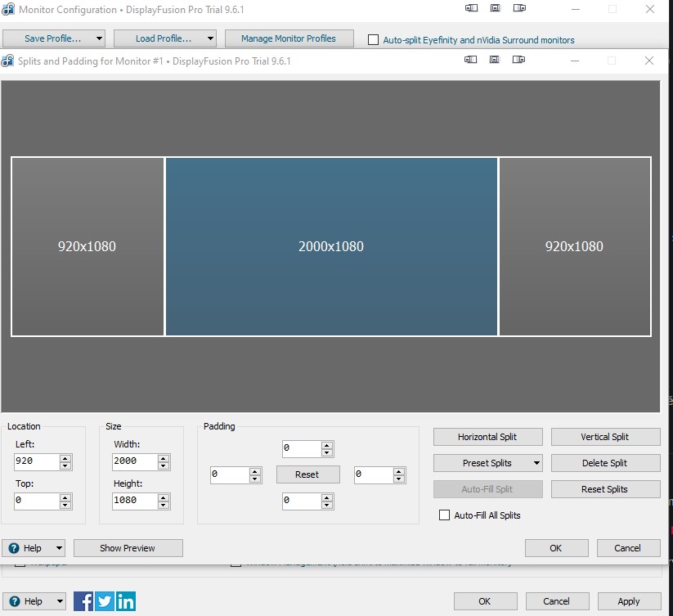Screen dimensions: 673x616
Task: Select the left 920x1080 split region
Action: (87, 246)
